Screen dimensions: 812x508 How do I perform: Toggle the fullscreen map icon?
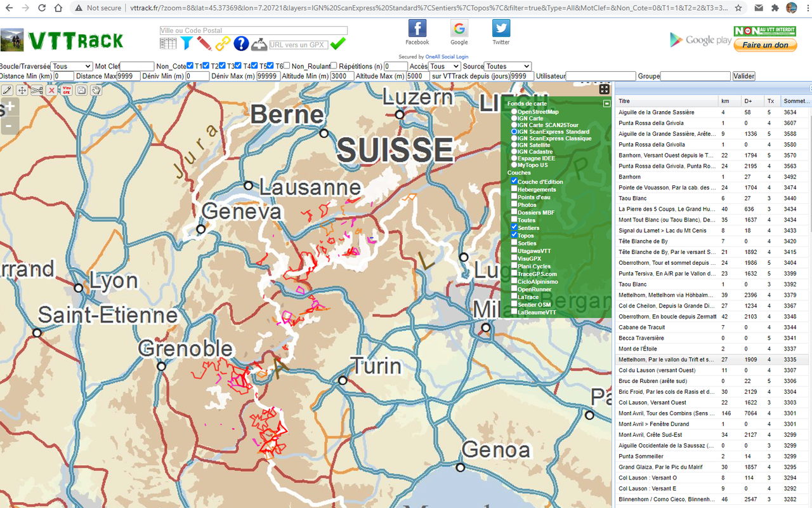[x=603, y=89]
